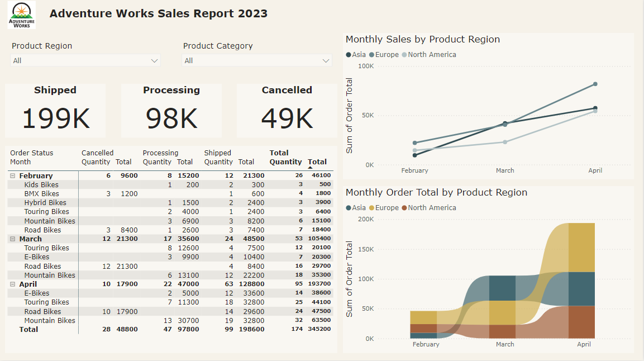Click the shipped total value 198600
This screenshot has height=361, width=644.
coord(251,329)
